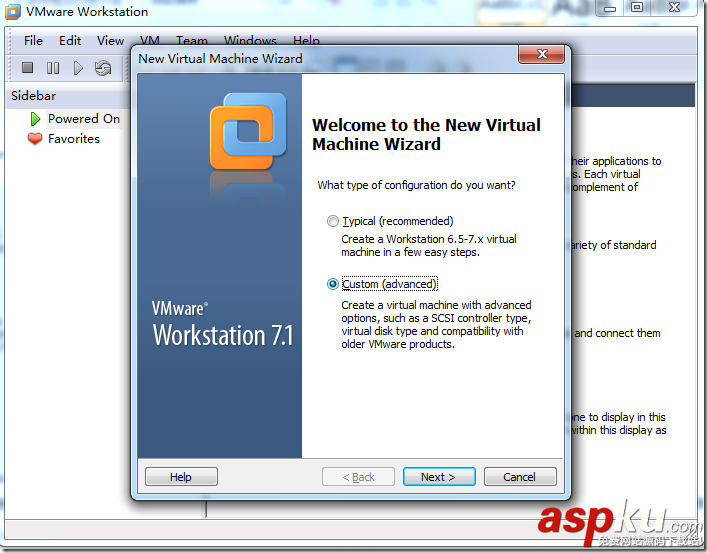Click the Power On (play) toolbar icon

click(x=78, y=68)
